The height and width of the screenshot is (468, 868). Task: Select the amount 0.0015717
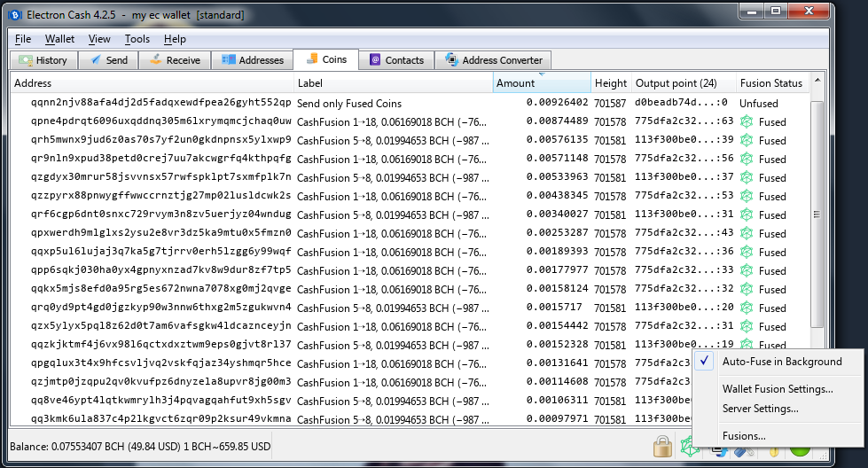pos(554,307)
